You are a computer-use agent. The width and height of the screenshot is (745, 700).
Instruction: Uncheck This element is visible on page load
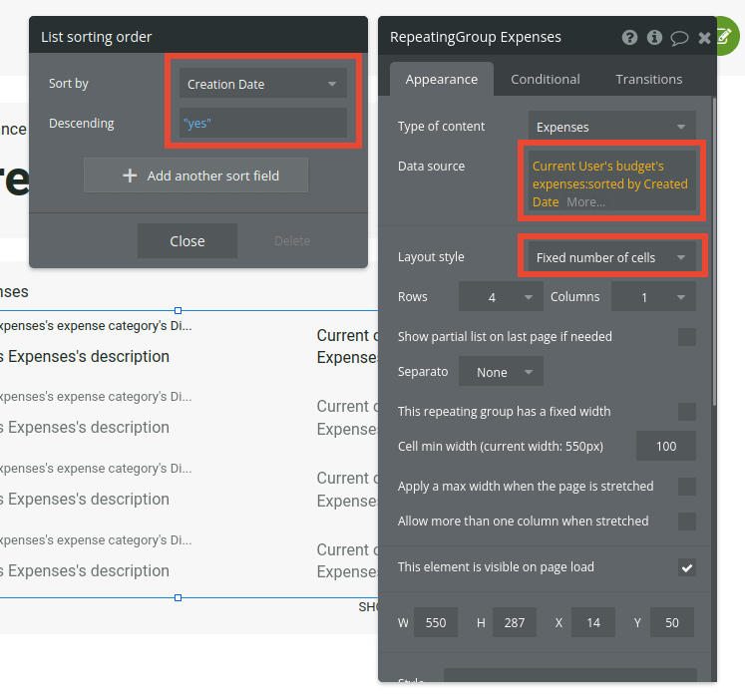(x=686, y=567)
